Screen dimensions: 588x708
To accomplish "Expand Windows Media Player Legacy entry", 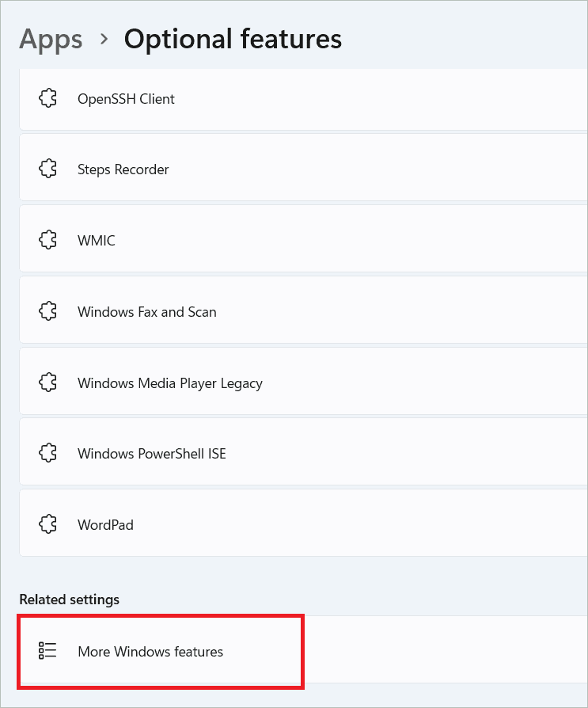I will pos(304,381).
